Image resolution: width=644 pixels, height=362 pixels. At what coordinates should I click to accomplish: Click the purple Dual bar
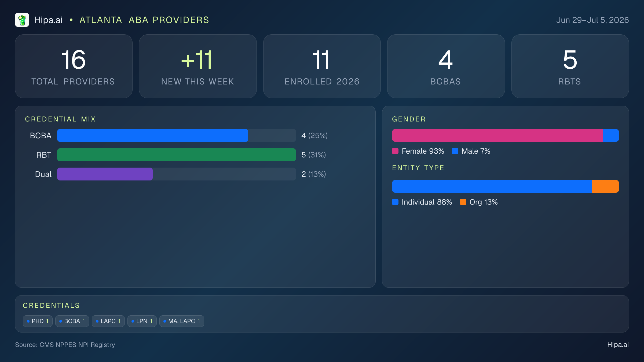pos(105,174)
